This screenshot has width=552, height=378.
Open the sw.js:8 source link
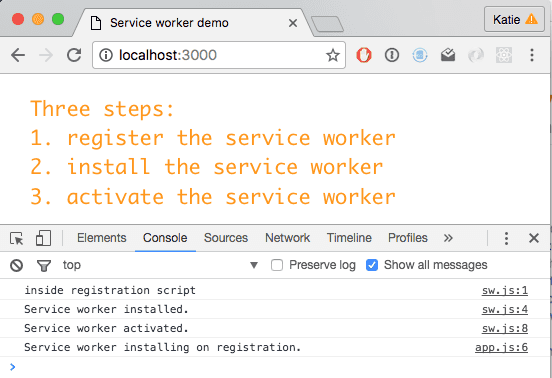(x=504, y=329)
